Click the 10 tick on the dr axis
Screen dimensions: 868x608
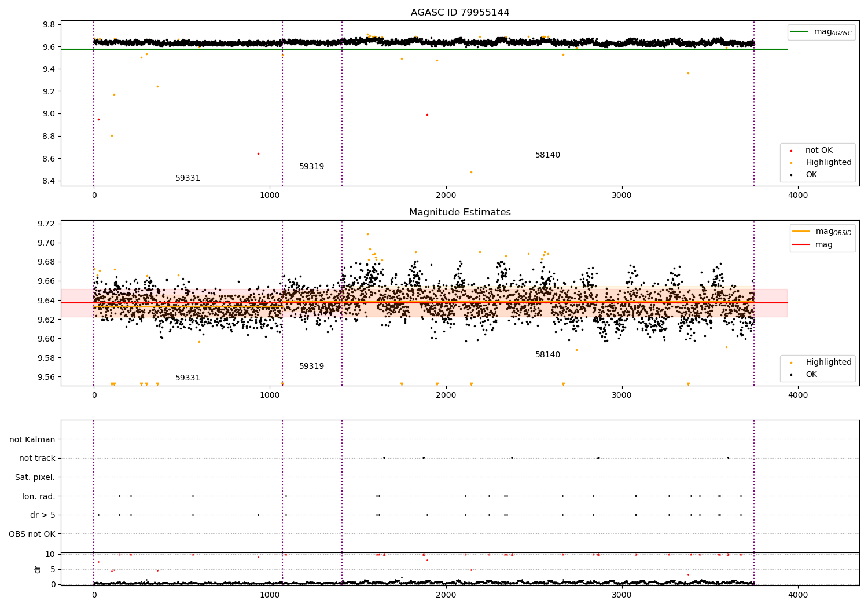click(x=50, y=555)
